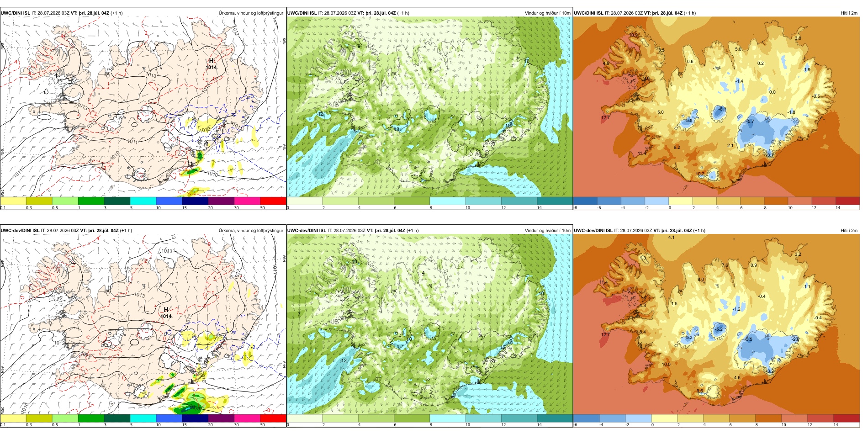Viewport: 868px width, 434px height.
Task: Click the top left title 'Úrkoma, vindur og loftþrýstingur'
Action: (x=251, y=13)
